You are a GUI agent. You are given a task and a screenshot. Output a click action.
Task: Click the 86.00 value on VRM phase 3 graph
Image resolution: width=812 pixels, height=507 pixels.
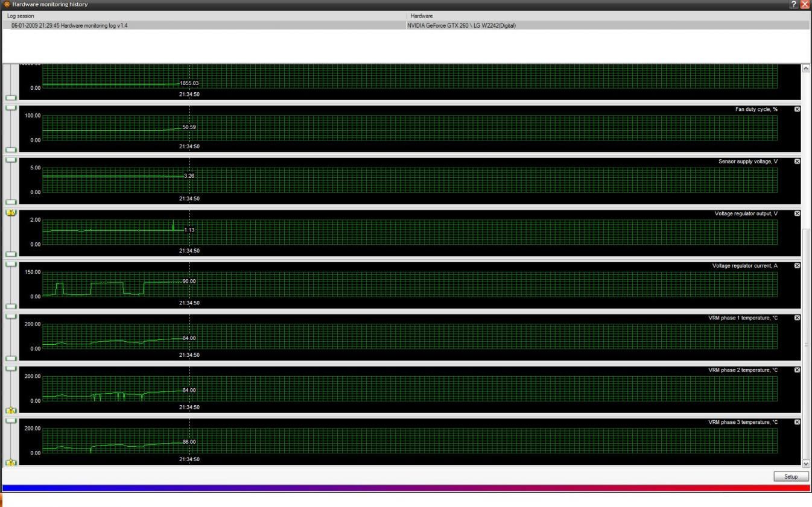tap(189, 442)
